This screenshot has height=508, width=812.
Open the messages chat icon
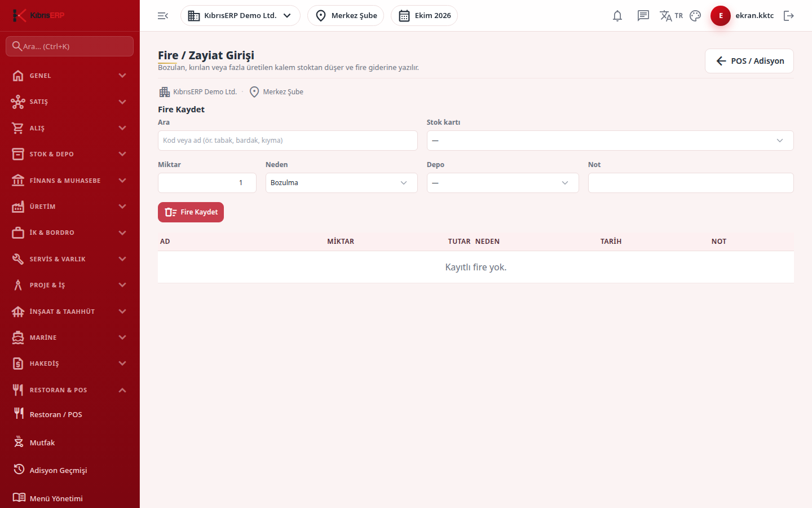pyautogui.click(x=643, y=16)
